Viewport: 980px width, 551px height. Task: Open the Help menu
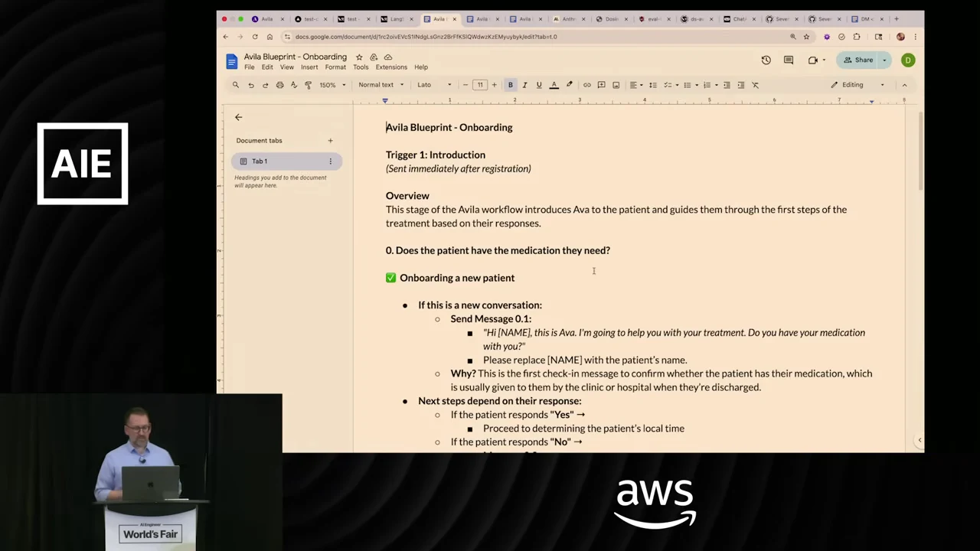[x=421, y=67]
